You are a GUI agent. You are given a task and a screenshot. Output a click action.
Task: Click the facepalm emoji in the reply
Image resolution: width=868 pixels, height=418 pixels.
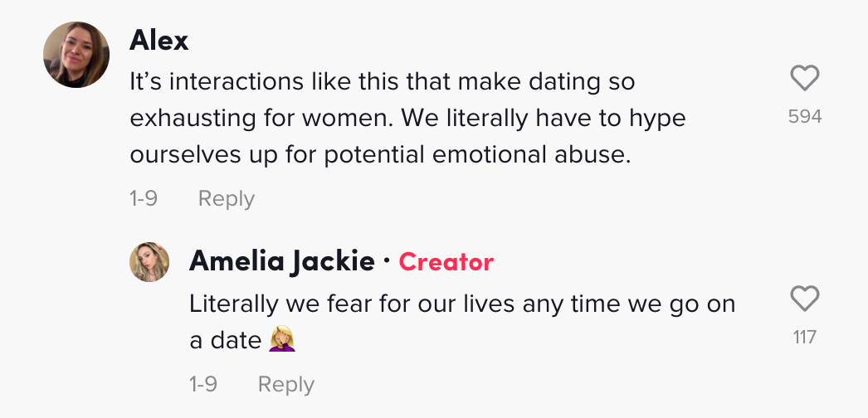[282, 339]
